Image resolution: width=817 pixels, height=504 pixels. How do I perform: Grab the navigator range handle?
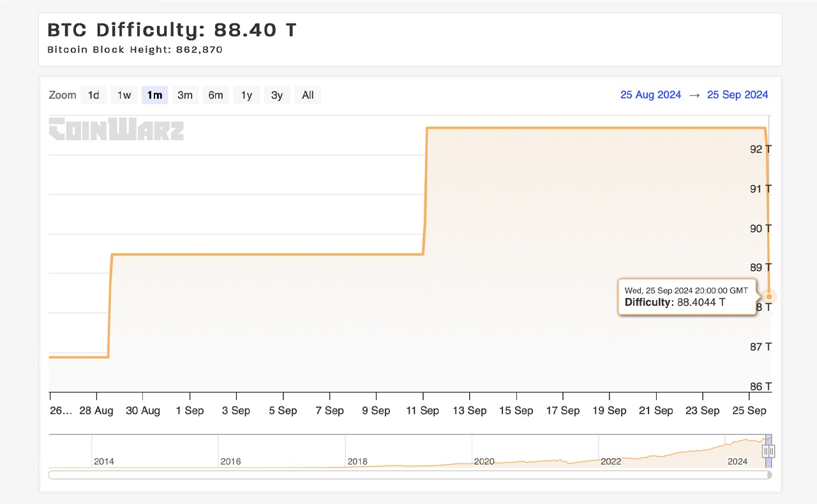point(768,452)
